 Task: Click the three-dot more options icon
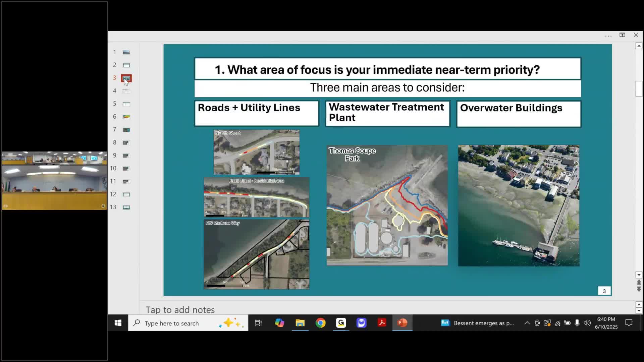[x=608, y=36]
